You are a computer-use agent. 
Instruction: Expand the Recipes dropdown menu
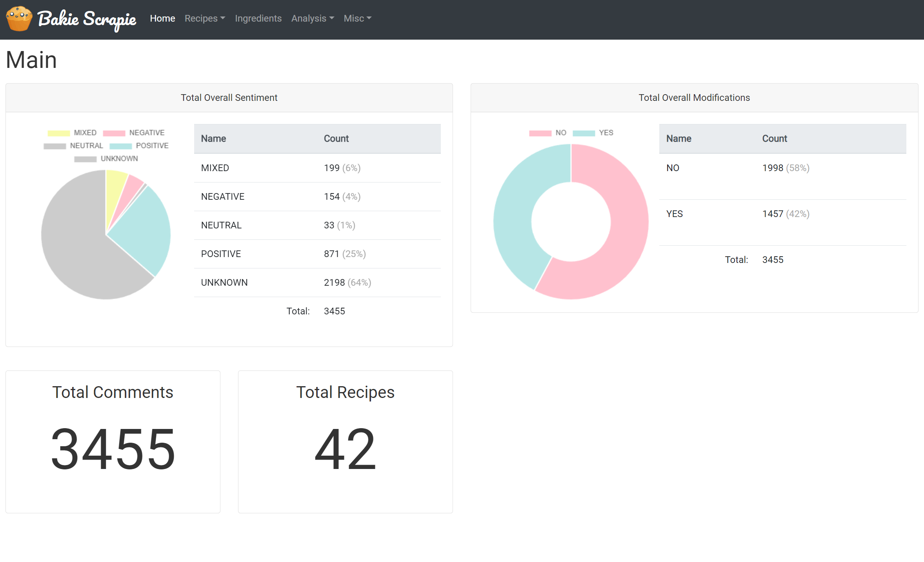click(205, 18)
